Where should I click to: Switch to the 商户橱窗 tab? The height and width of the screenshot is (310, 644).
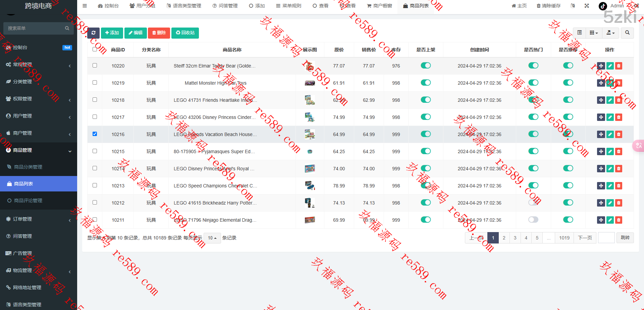tap(379, 6)
